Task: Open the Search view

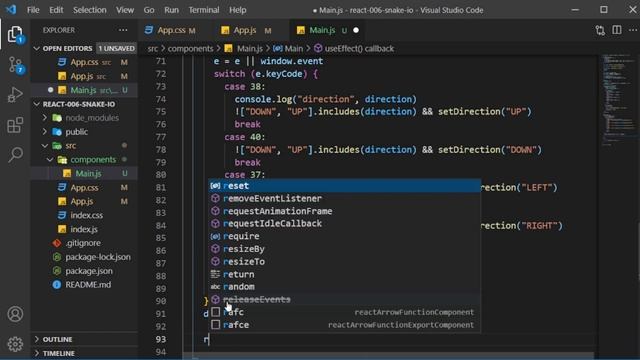Action: [15, 154]
